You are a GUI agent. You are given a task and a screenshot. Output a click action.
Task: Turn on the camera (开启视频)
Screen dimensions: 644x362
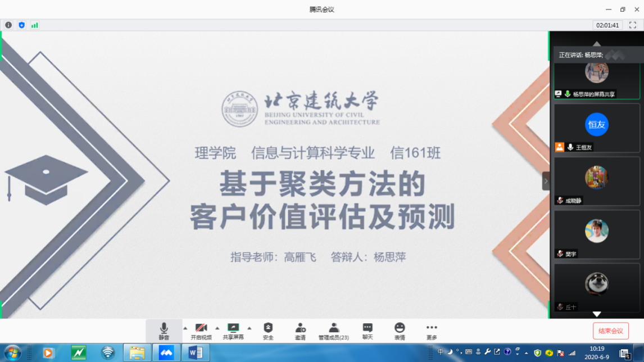tap(201, 331)
